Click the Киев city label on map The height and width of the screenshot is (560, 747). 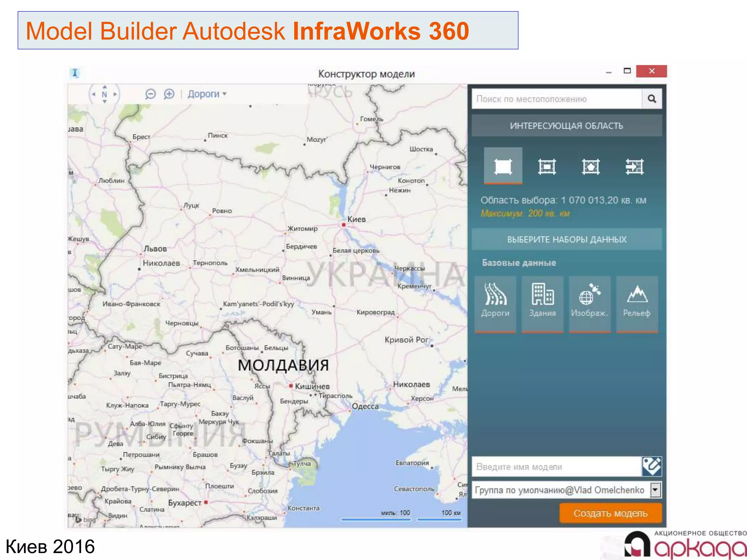pos(356,219)
